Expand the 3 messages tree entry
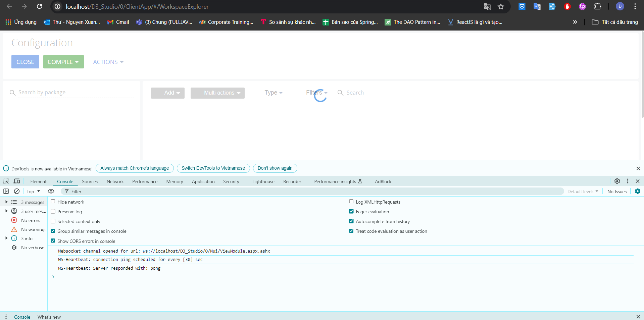This screenshot has width=644, height=320. [6, 202]
